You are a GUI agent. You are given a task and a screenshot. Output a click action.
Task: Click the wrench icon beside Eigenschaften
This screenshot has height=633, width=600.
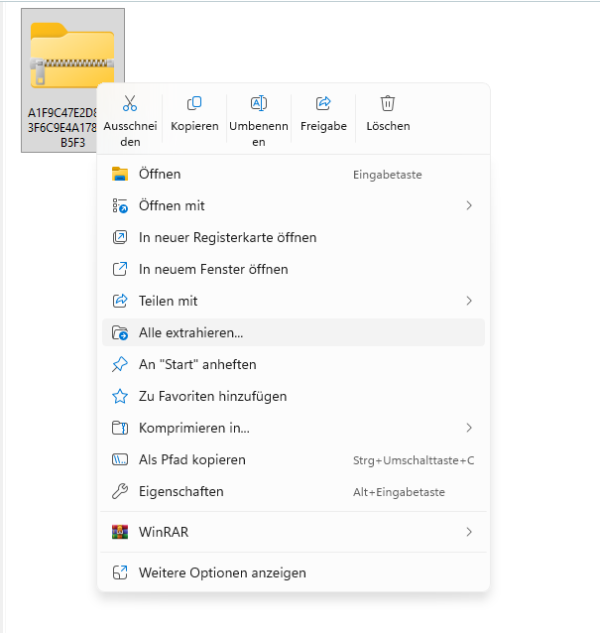(120, 492)
